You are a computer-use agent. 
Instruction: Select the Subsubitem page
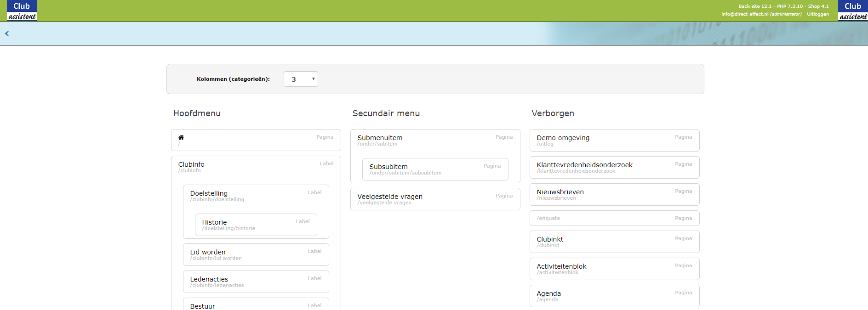388,167
